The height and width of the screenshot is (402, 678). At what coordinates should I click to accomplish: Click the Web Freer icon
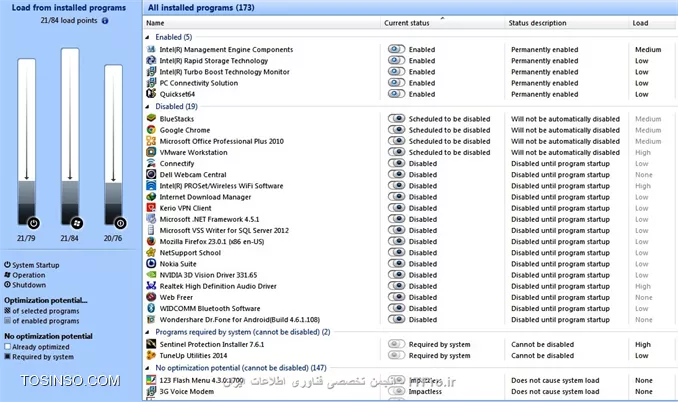[151, 297]
